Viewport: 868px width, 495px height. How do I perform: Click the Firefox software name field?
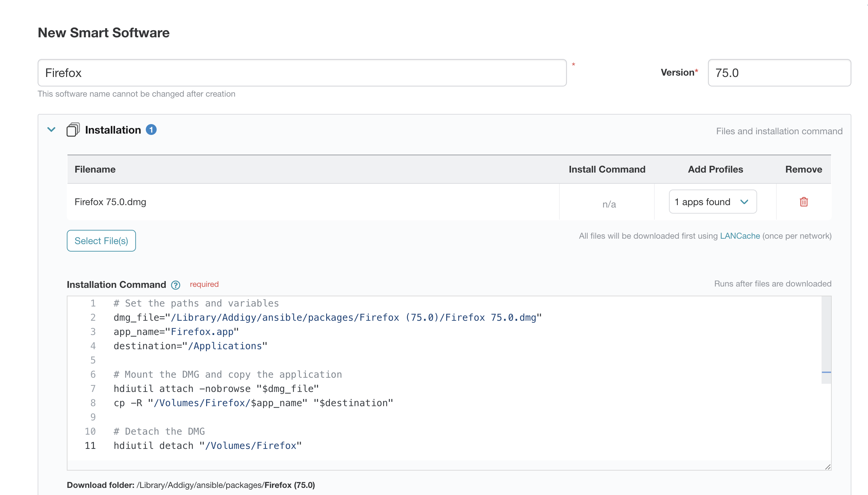click(302, 73)
